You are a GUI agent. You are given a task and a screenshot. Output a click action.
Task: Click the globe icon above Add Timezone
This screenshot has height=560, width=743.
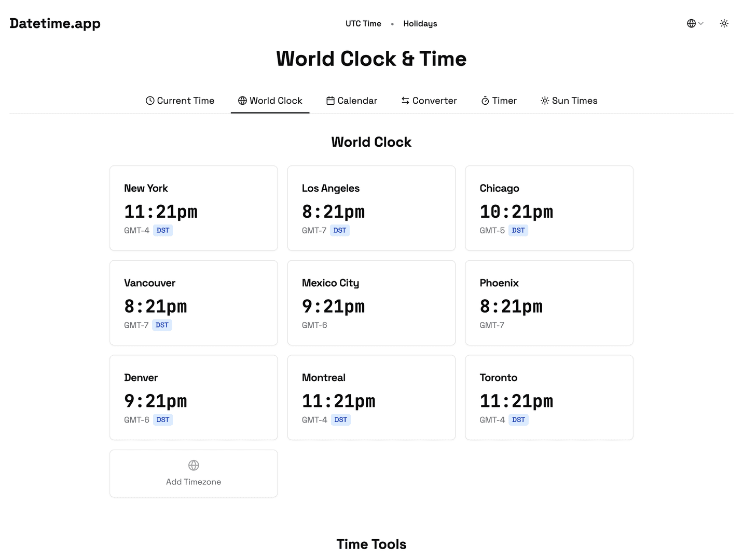(x=194, y=465)
